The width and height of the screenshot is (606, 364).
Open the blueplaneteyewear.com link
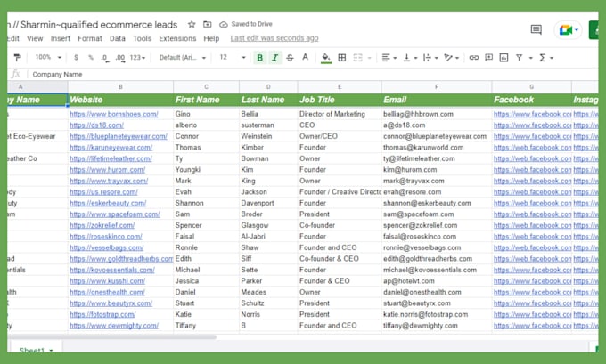119,136
